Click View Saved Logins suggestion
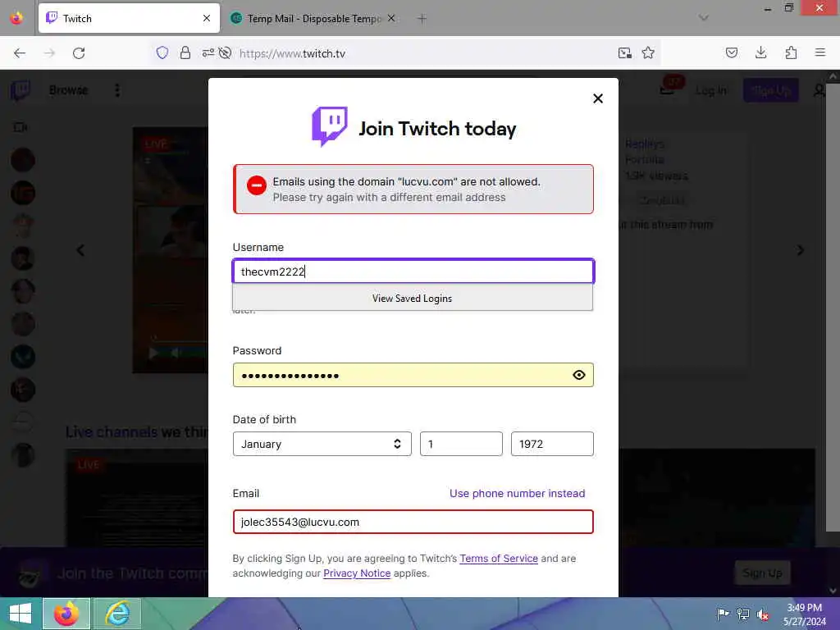Screen dimensions: 840x630 pyautogui.click(x=412, y=299)
